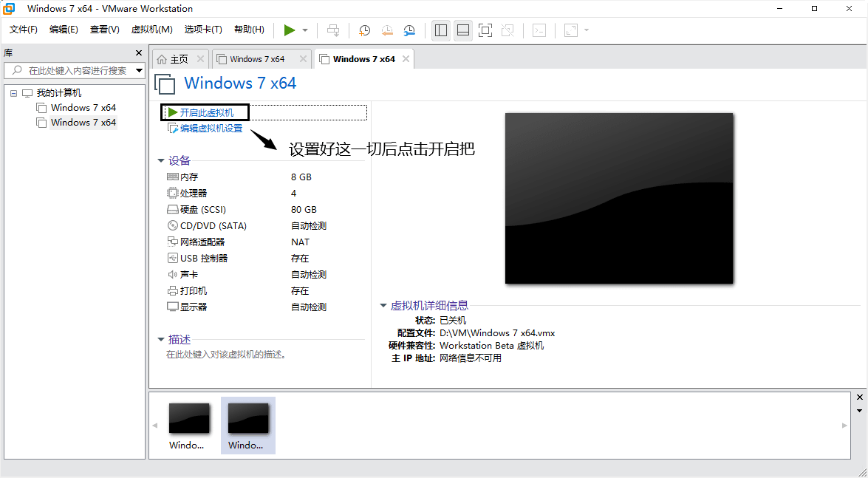The height and width of the screenshot is (478, 868).
Task: Open the snapshot manager wrench-clock icon
Action: pyautogui.click(x=410, y=30)
